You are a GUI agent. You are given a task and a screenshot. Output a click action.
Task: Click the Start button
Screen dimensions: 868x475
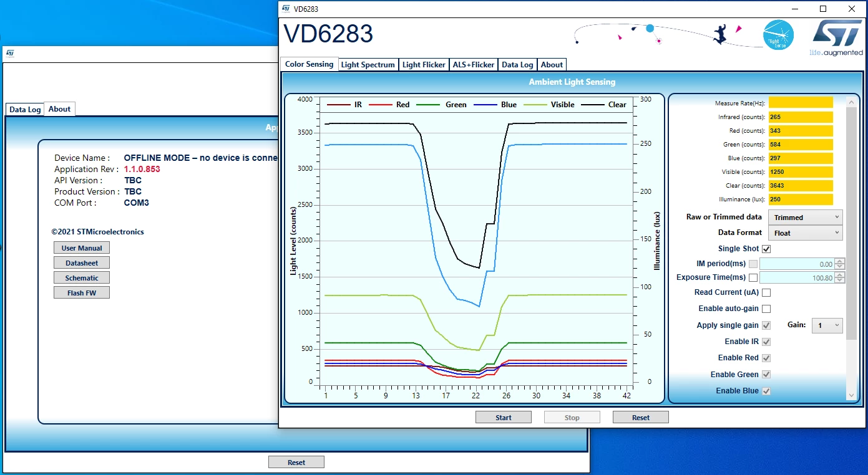pos(504,418)
